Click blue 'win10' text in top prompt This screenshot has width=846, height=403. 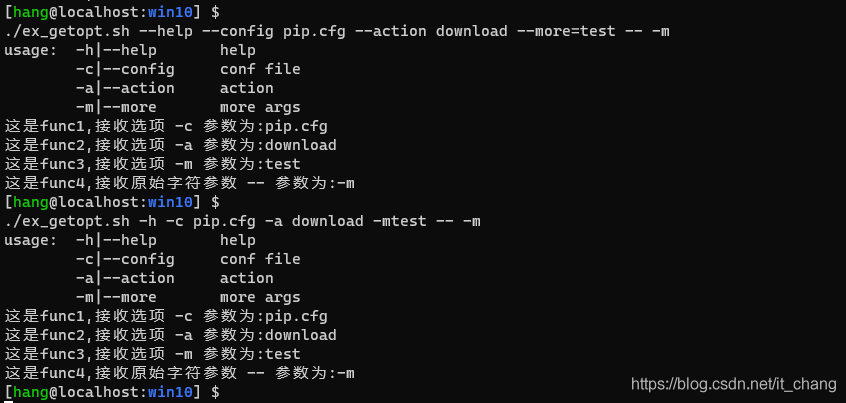170,12
